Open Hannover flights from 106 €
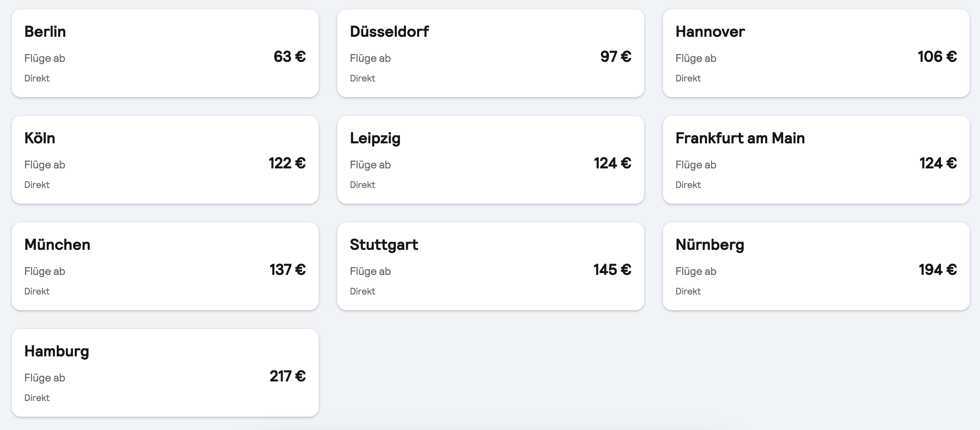Screen dimensions: 980x430 (x=816, y=53)
